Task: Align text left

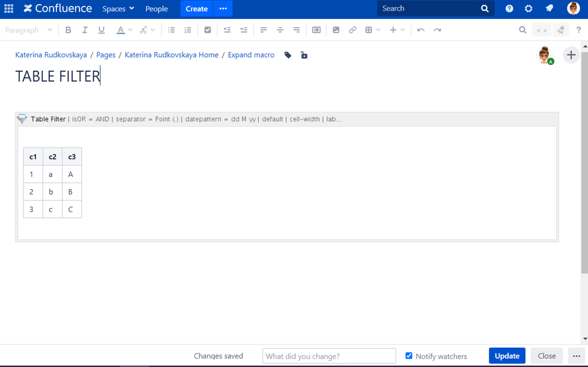Action: pos(264,30)
